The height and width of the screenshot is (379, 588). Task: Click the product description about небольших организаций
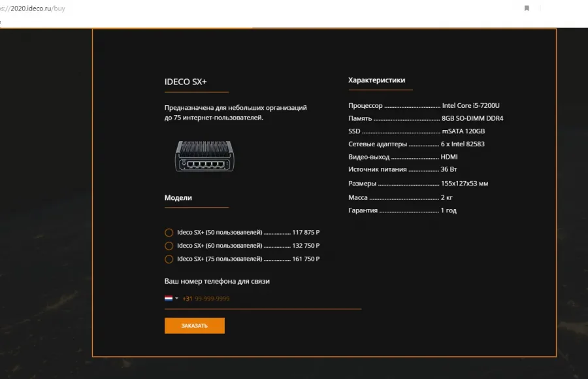tap(235, 112)
